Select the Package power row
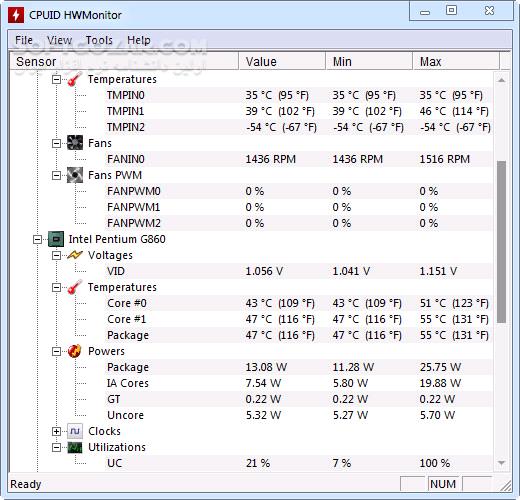The width and height of the screenshot is (520, 500). (299, 367)
